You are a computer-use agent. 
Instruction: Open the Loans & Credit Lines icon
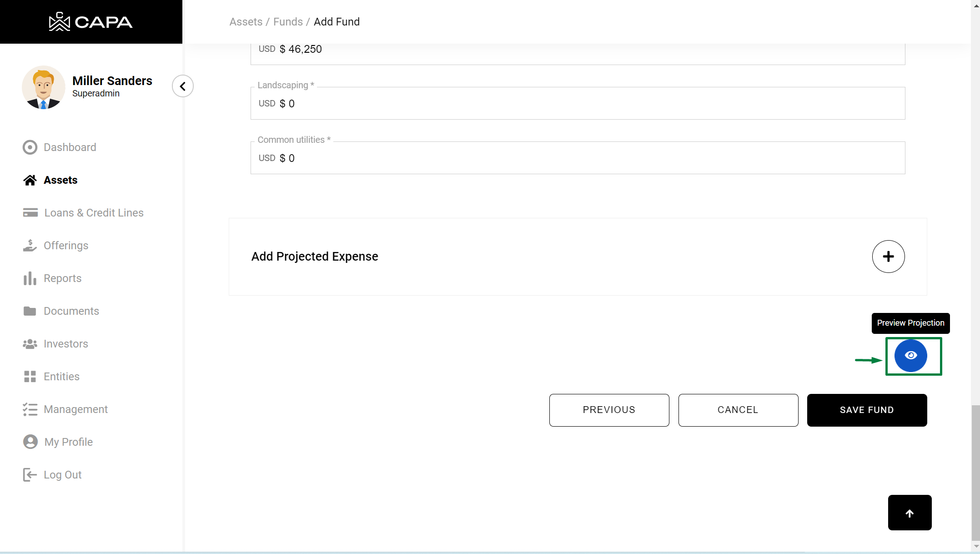click(30, 213)
